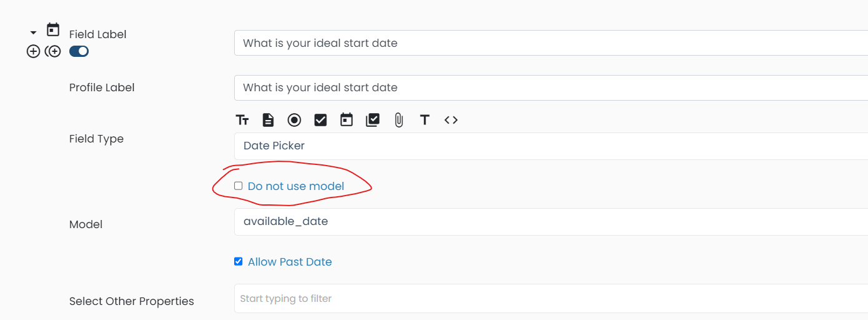Check the Do not use model checkbox
The height and width of the screenshot is (320, 868).
coord(238,186)
